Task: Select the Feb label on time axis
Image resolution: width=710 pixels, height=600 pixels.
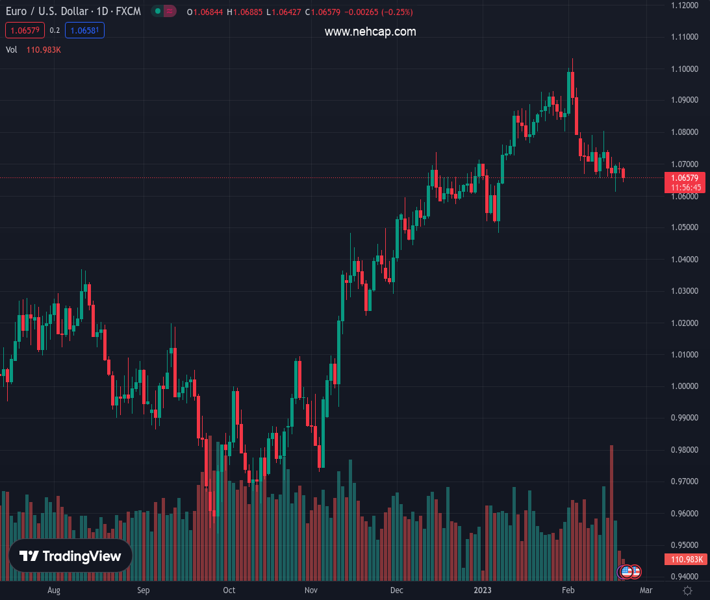Action: (x=568, y=590)
